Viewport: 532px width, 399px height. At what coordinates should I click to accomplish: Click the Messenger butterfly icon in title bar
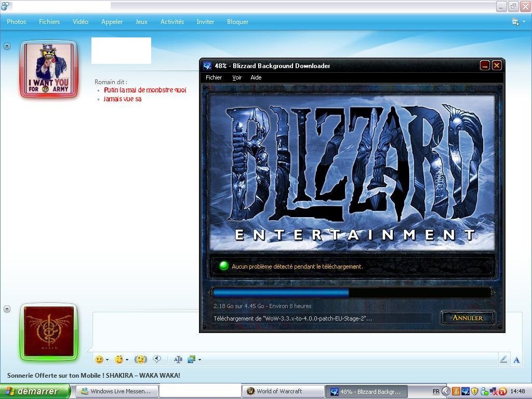click(5, 6)
